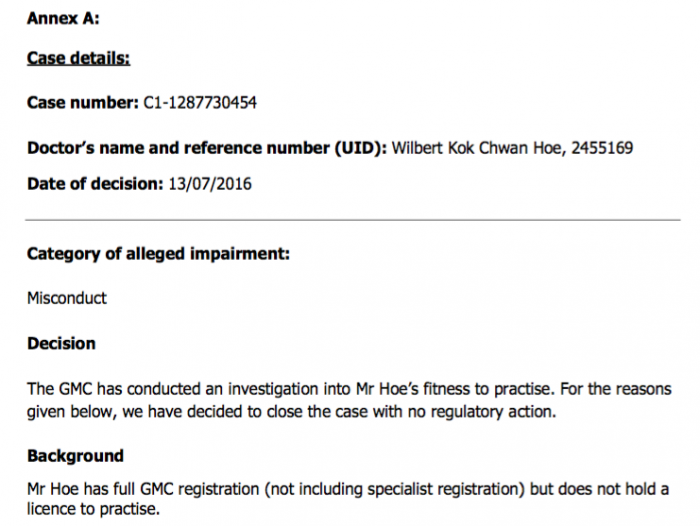Click the Annex A heading
The width and height of the screenshot is (700, 526).
point(63,18)
